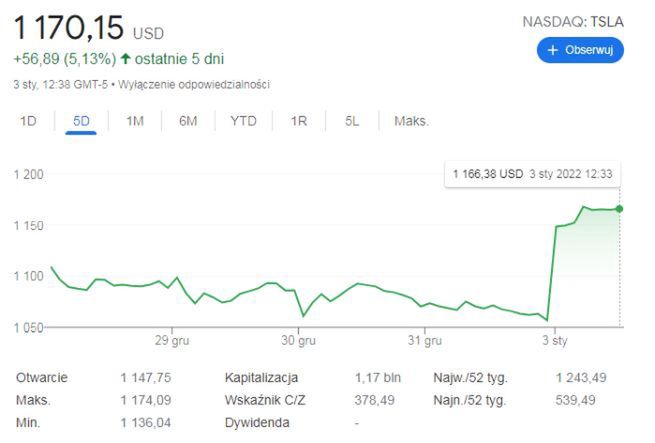
Task: Select the 5D time range tab
Action: coord(82,121)
